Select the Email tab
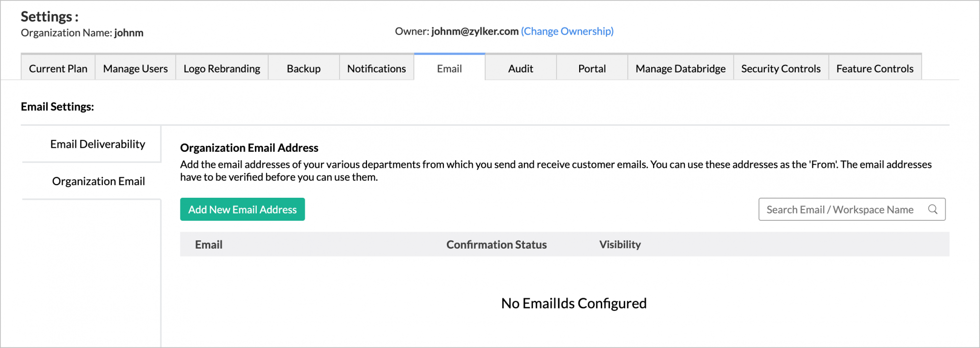 tap(449, 68)
